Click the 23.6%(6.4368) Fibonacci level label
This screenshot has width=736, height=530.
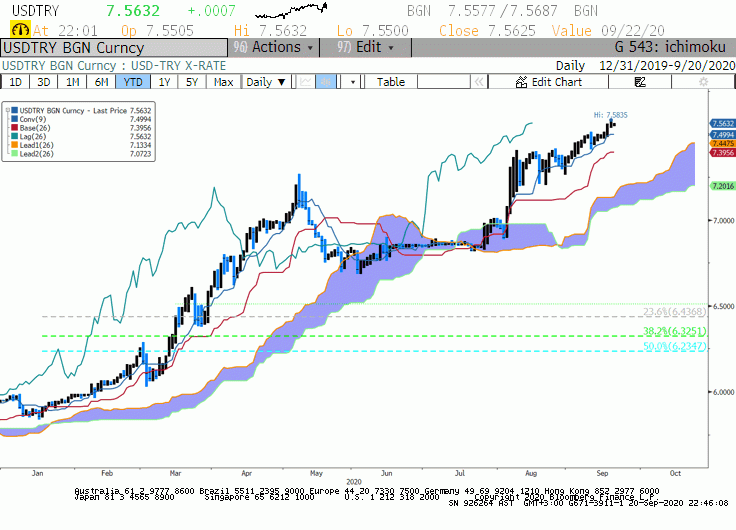coord(675,312)
